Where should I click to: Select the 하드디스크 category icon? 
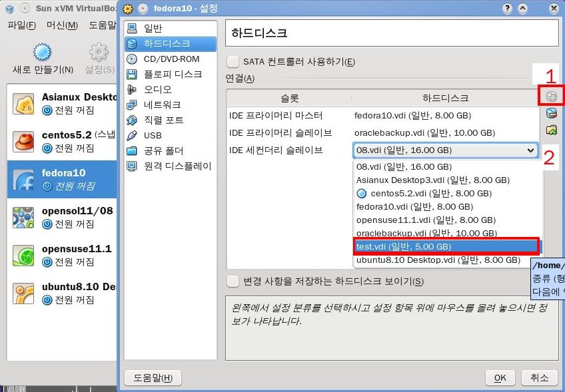point(132,43)
